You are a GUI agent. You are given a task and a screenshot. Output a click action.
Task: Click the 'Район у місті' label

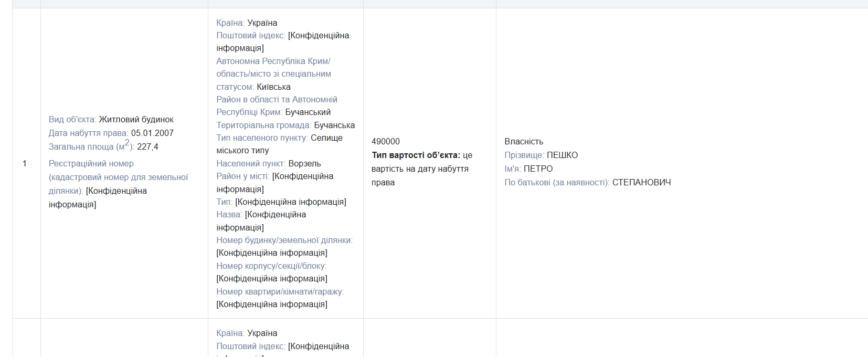coord(242,176)
